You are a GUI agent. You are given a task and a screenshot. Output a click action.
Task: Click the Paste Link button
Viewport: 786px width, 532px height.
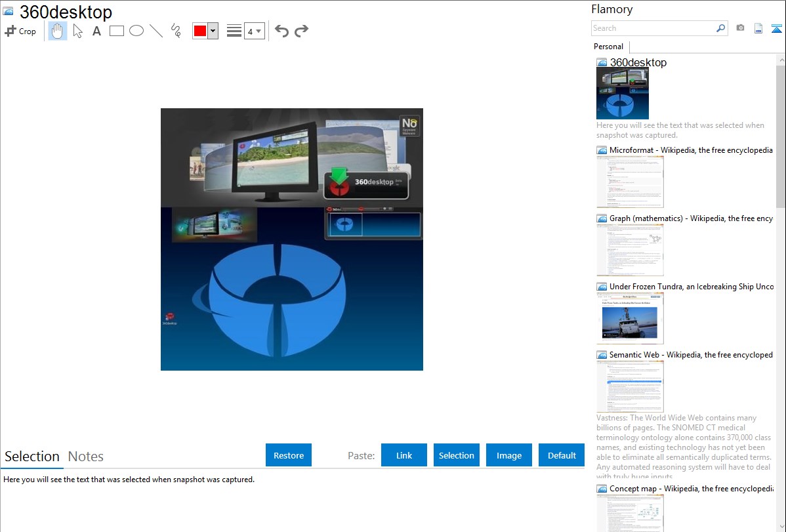tap(404, 455)
